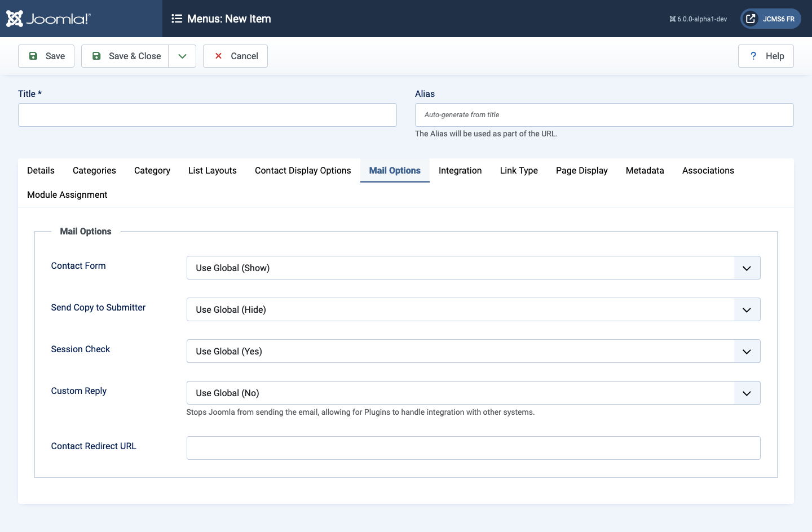Screen dimensions: 812x532
Task: Cancel the new menu item
Action: point(235,56)
